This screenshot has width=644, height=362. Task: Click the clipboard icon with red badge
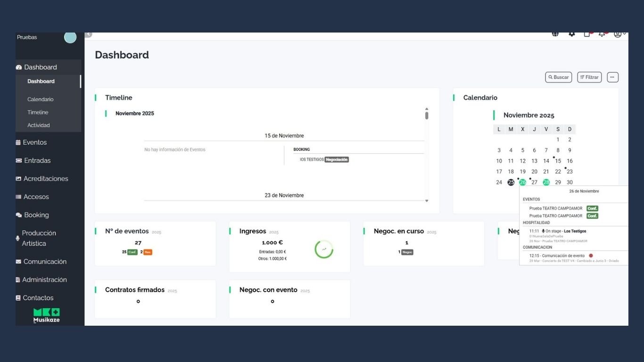point(587,34)
